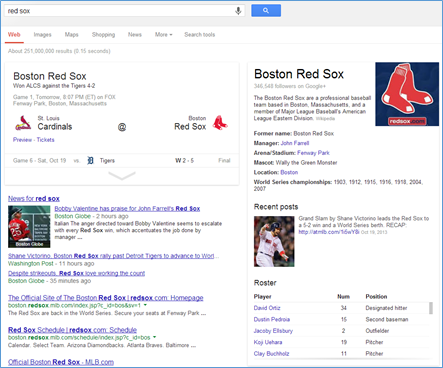
Task: Click the St. Louis Cardinals logo
Action: [x=23, y=123]
